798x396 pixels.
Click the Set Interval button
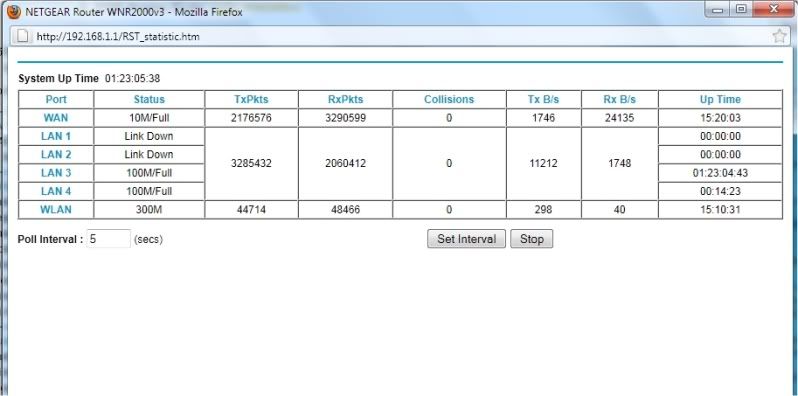click(466, 239)
